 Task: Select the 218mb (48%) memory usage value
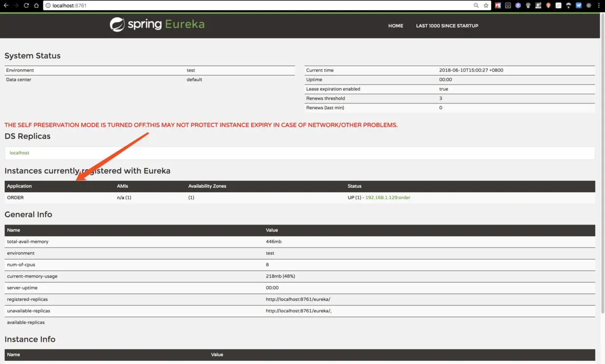281,276
